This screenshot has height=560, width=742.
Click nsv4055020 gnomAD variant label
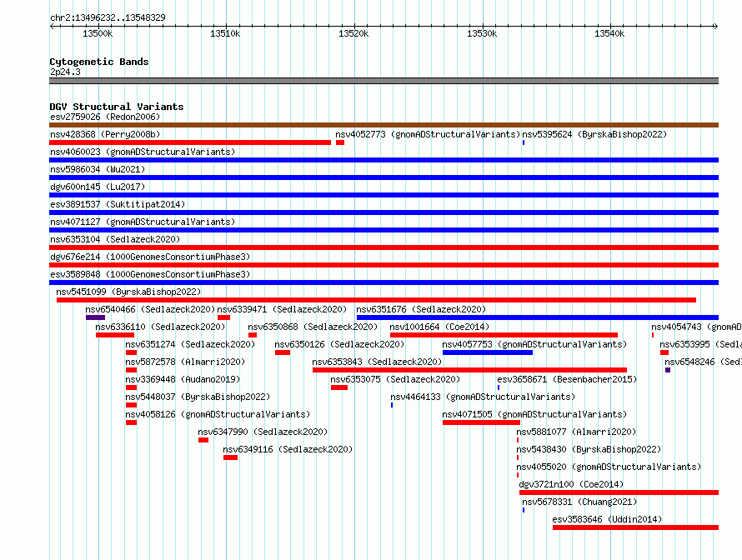(609, 467)
